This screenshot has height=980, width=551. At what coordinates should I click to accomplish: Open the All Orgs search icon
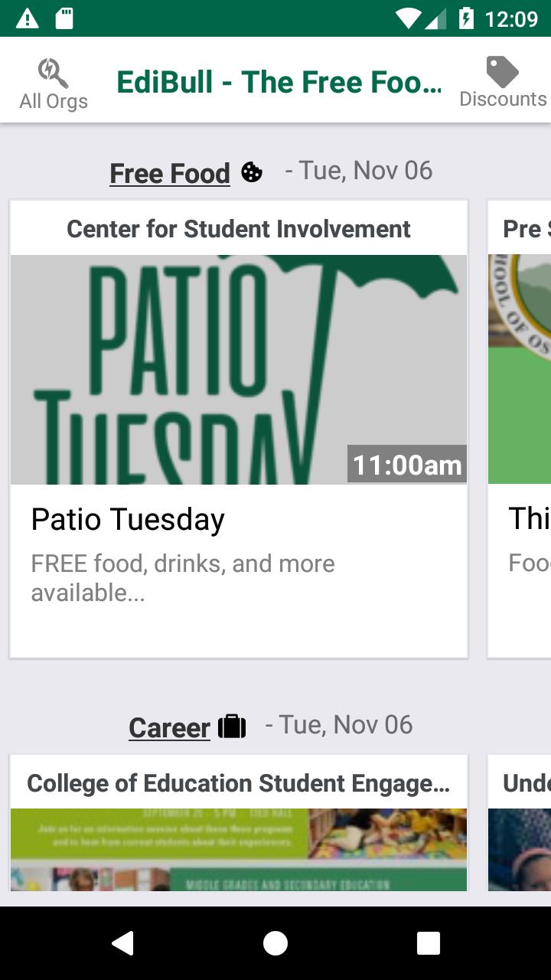tap(54, 73)
